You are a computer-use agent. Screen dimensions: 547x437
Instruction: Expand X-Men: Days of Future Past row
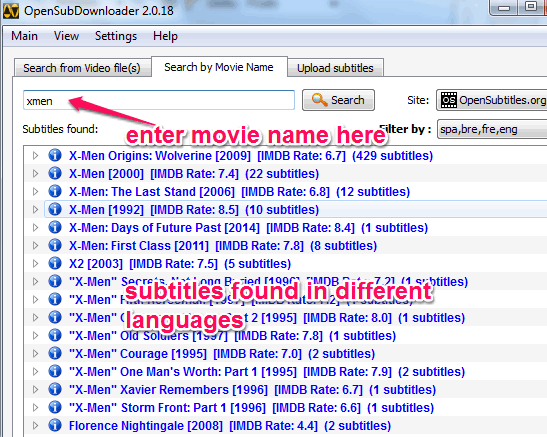pyautogui.click(x=35, y=227)
